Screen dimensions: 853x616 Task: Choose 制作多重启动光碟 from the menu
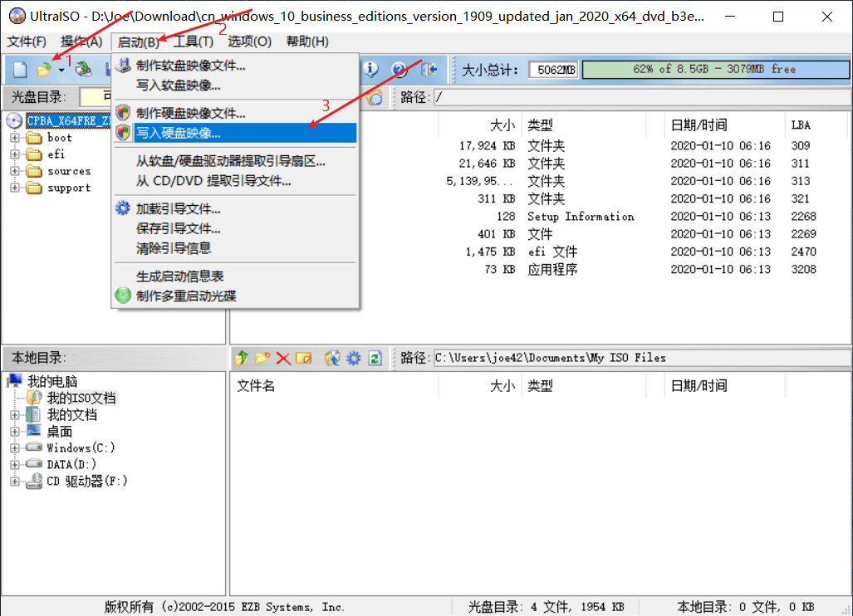236,296
